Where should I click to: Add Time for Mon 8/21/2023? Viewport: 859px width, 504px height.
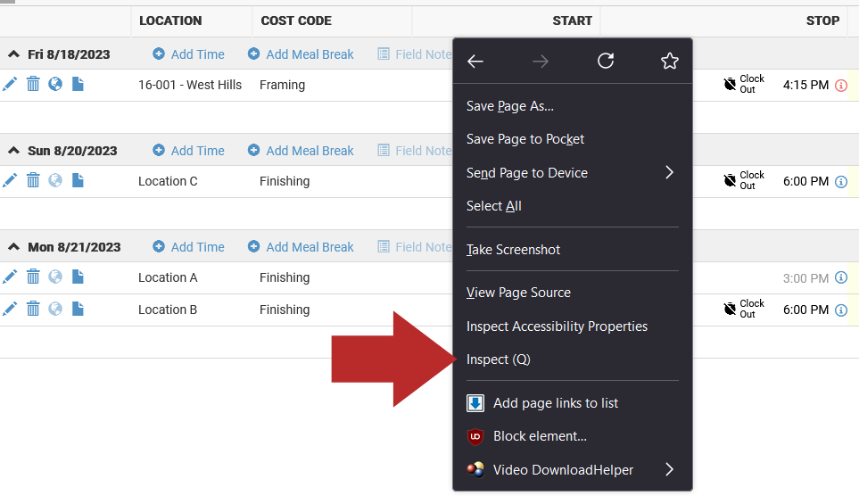pos(188,247)
